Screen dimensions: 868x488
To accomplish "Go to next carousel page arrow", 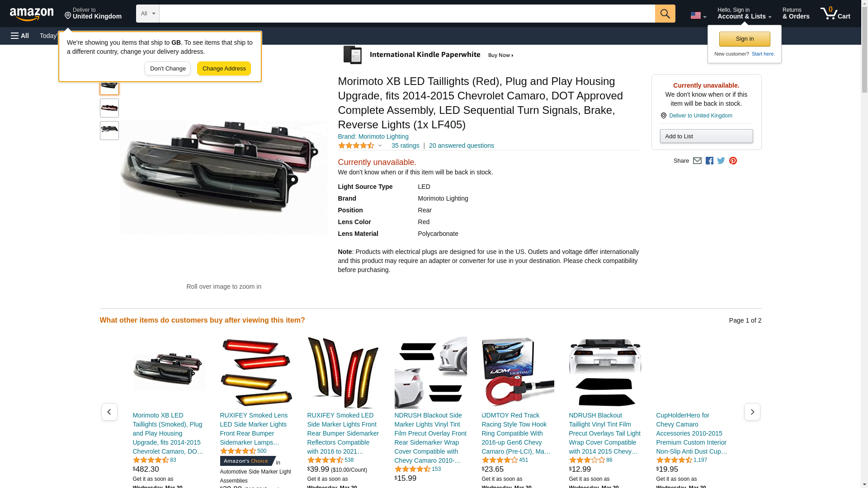I will (x=752, y=412).
